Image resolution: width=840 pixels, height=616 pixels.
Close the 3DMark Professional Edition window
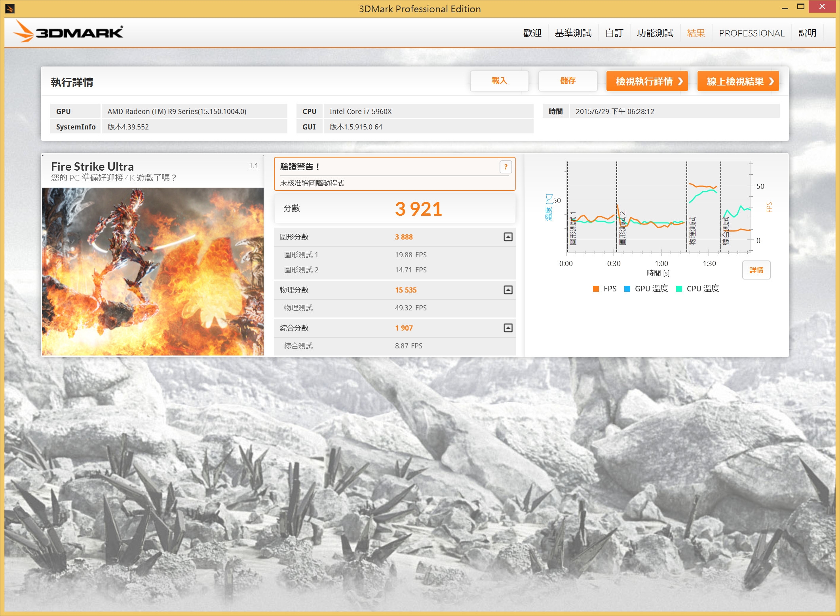click(x=822, y=7)
